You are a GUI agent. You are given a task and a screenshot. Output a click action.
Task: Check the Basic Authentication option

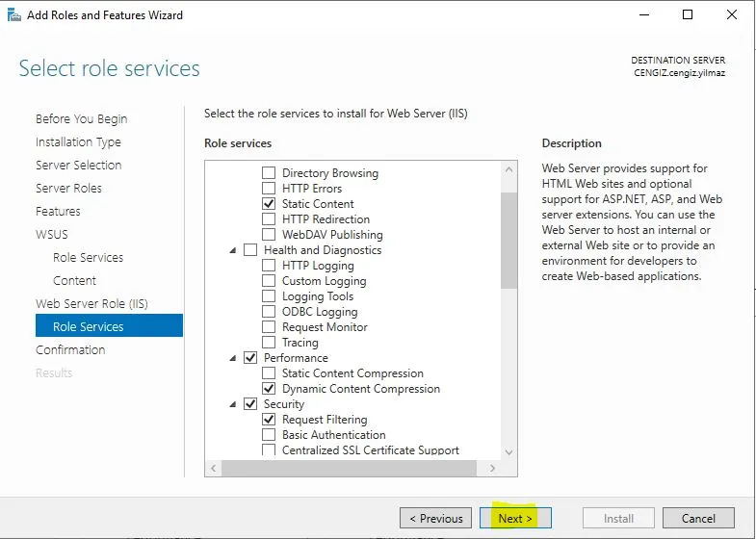click(x=269, y=435)
